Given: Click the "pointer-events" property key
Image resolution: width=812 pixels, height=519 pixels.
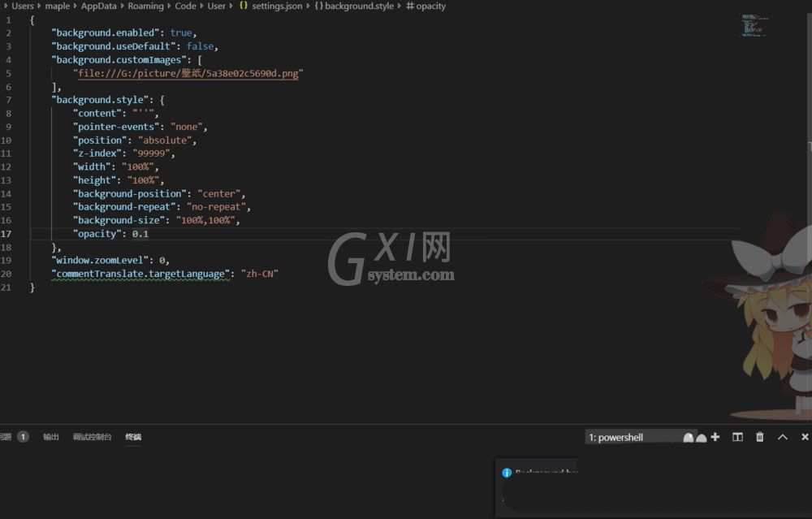Looking at the screenshot, I should coord(116,127).
